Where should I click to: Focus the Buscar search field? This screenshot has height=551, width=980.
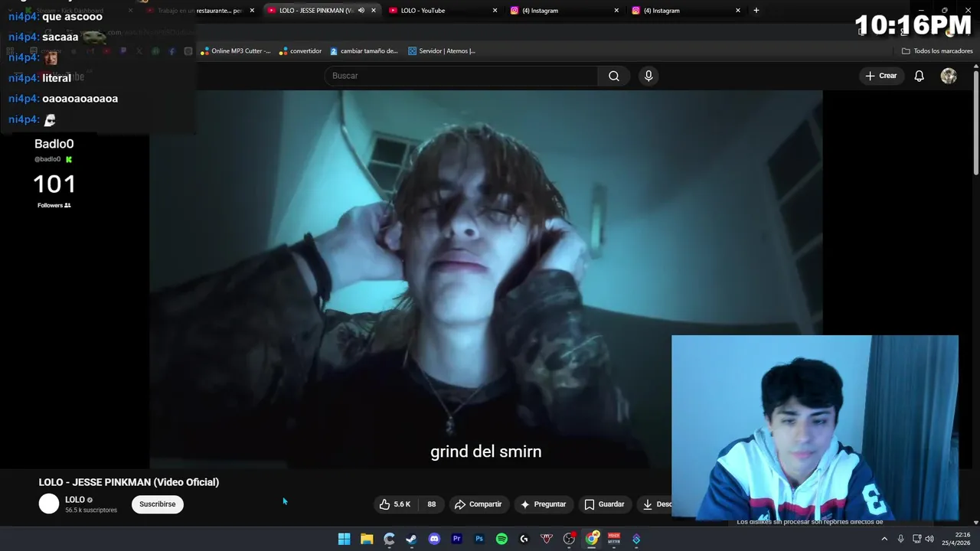pos(462,76)
